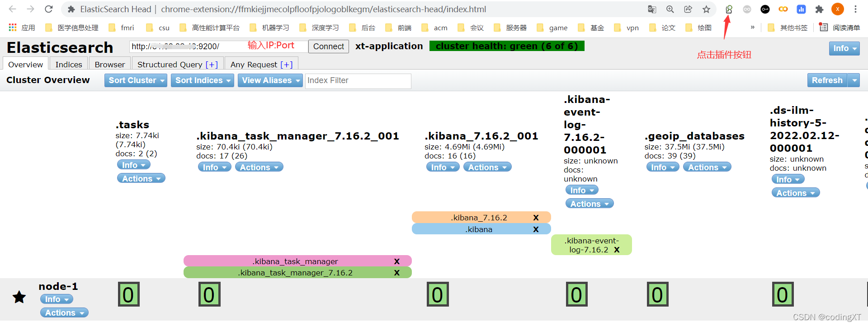
Task: Click the cluster health green status bar
Action: 507,46
